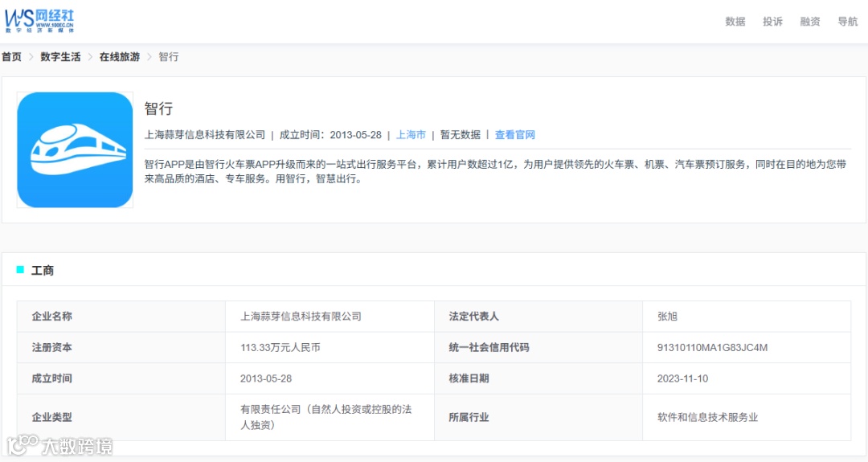Click the 统一社会信用代码 label
This screenshot has width=868, height=462.
pyautogui.click(x=489, y=347)
